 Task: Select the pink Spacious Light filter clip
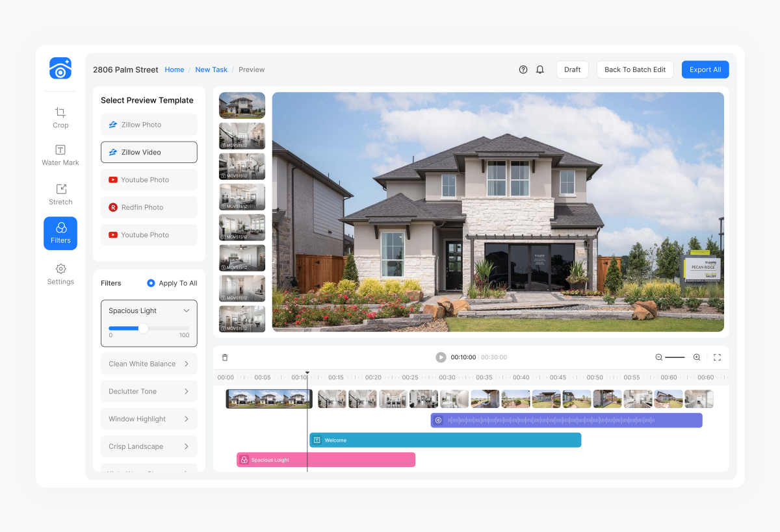tap(326, 460)
